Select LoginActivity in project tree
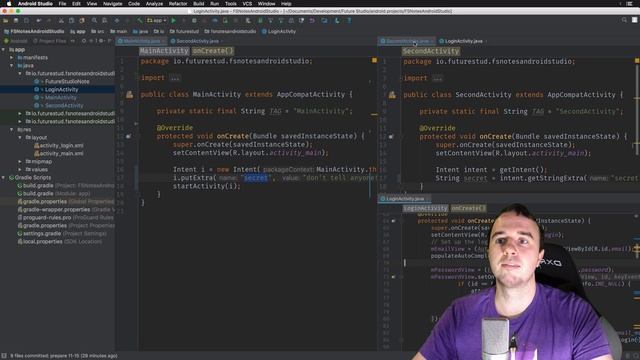This screenshot has width=640, height=360. coord(61,89)
